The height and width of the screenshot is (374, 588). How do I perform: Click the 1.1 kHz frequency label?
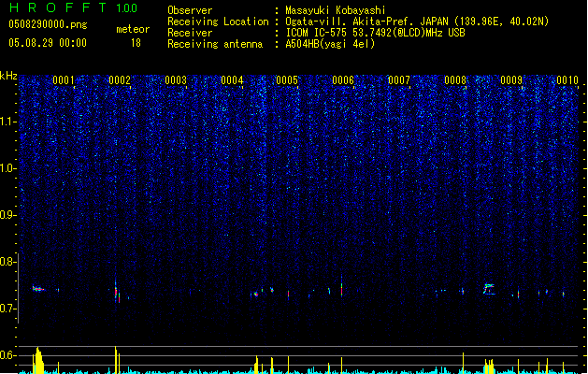[x=8, y=122]
